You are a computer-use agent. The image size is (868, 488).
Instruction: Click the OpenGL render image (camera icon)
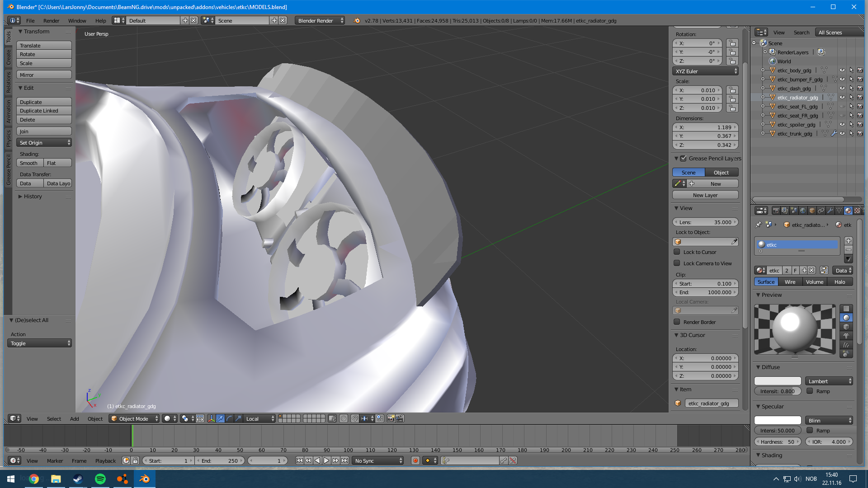point(391,419)
